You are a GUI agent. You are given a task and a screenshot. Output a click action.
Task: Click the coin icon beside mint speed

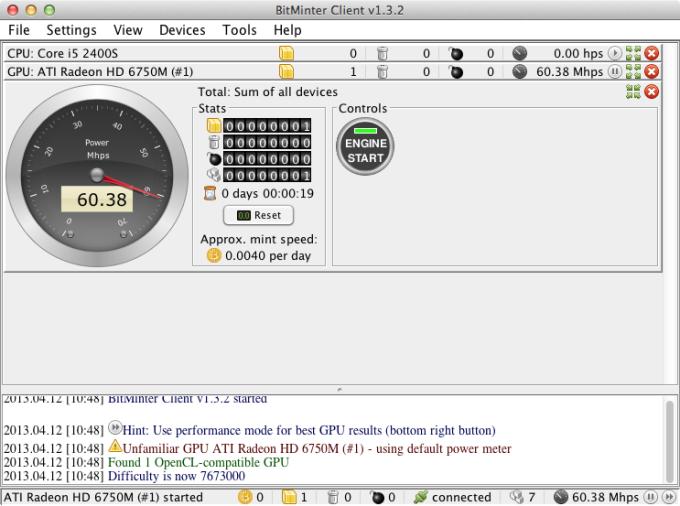(x=214, y=255)
